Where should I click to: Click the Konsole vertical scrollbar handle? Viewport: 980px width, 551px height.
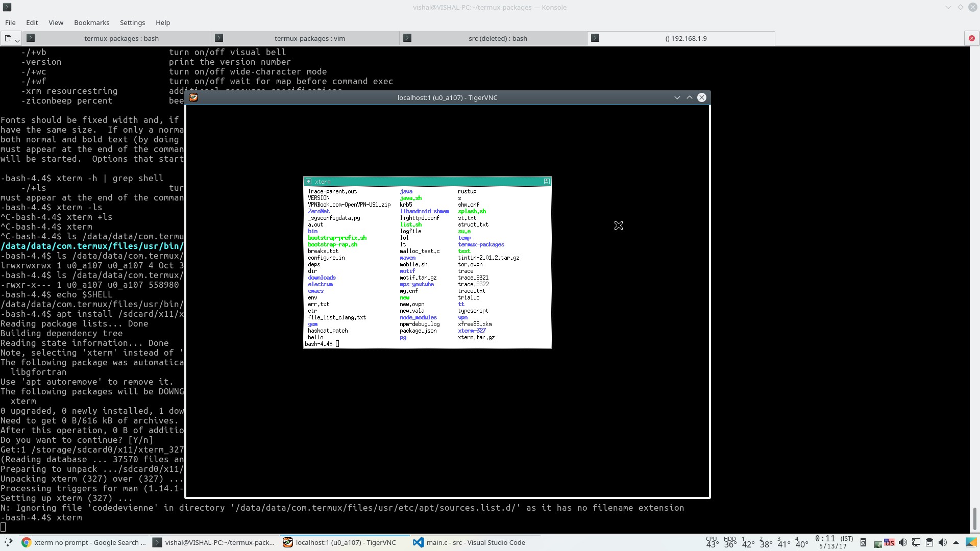(x=974, y=519)
